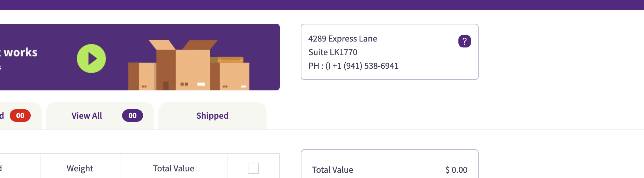Viewport: 644px width, 178px height.
Task: Click the $ 0.00 amount
Action: (456, 170)
